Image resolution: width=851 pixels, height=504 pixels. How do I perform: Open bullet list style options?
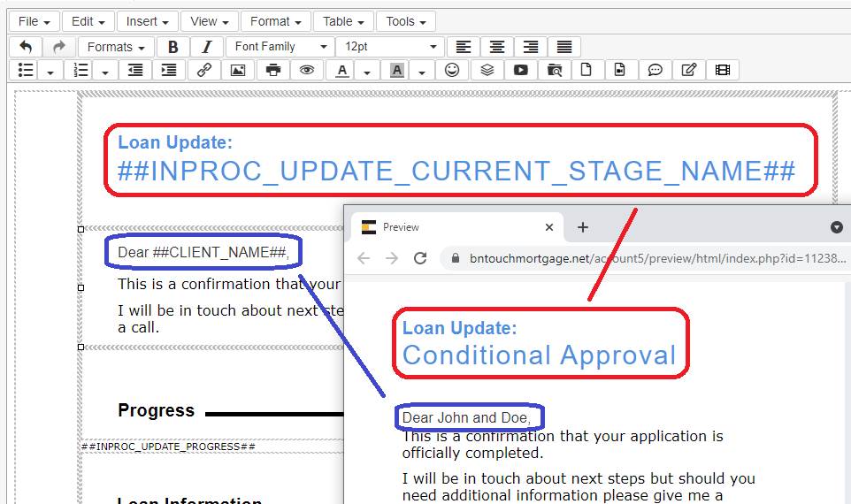click(x=50, y=71)
